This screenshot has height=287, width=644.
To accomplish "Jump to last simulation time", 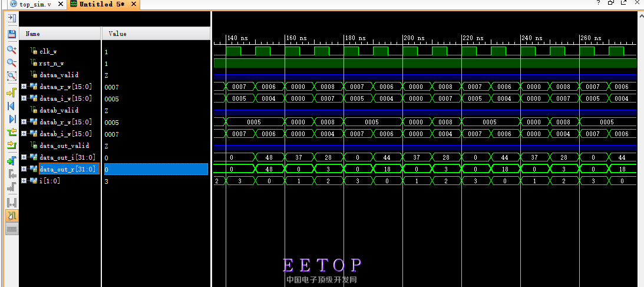I will tap(12, 119).
